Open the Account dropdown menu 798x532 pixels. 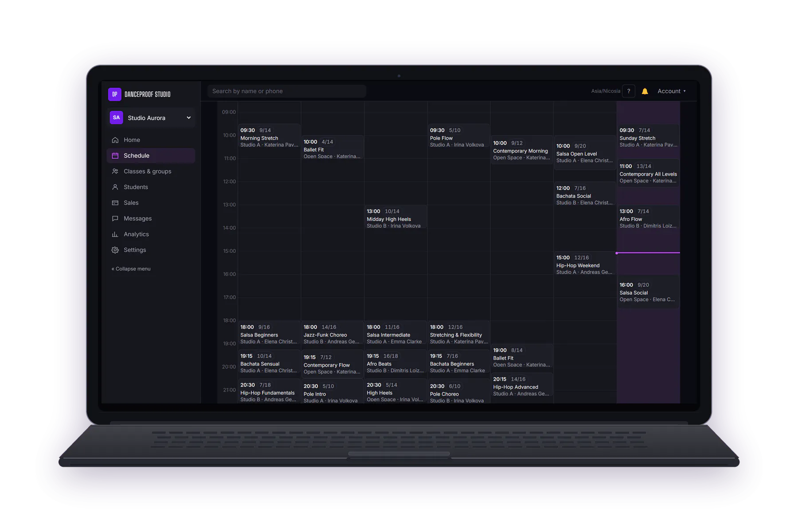coord(672,91)
